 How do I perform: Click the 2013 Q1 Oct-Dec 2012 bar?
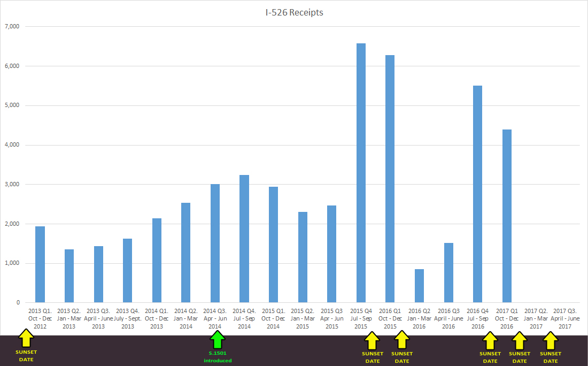point(40,264)
